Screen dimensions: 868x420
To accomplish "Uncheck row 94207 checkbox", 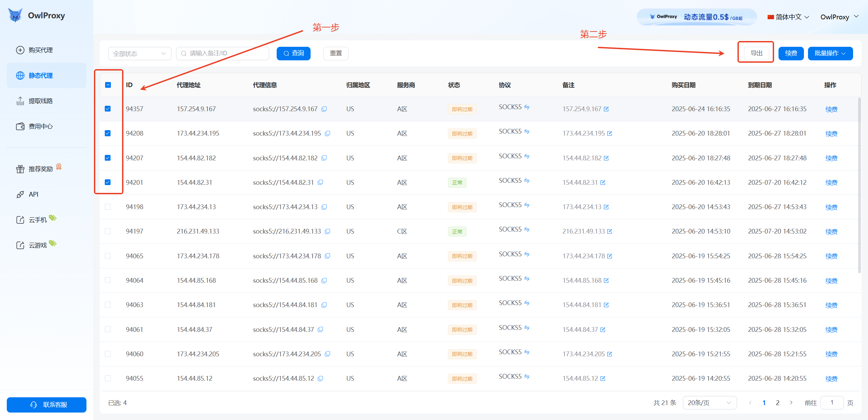I will click(108, 158).
